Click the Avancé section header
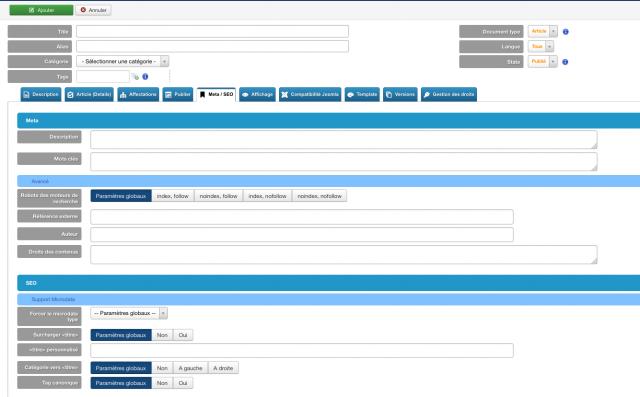This screenshot has width=640, height=397. click(x=329, y=181)
